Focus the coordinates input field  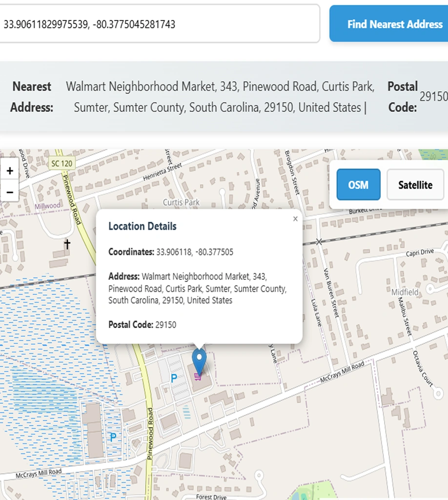pos(159,23)
